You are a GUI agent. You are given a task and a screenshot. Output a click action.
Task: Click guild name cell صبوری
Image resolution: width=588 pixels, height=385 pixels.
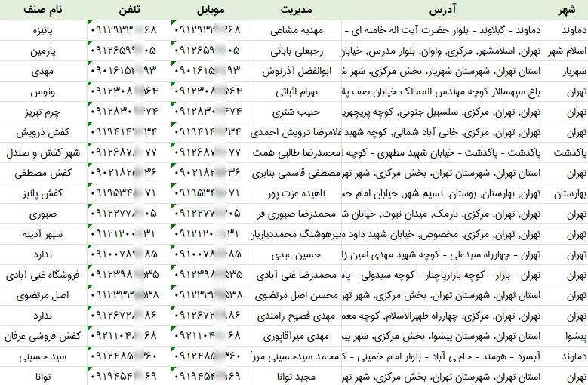[x=43, y=214]
